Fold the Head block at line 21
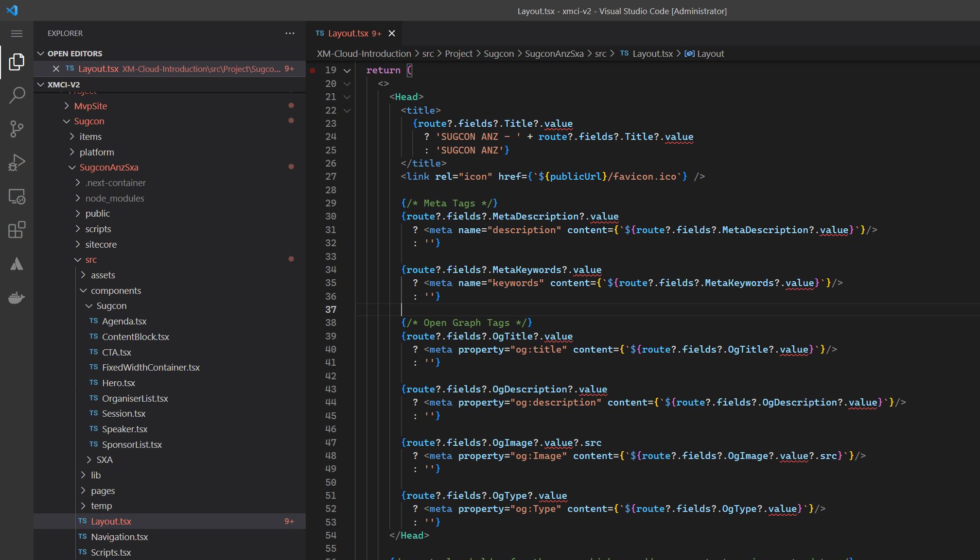This screenshot has height=560, width=980. click(347, 97)
